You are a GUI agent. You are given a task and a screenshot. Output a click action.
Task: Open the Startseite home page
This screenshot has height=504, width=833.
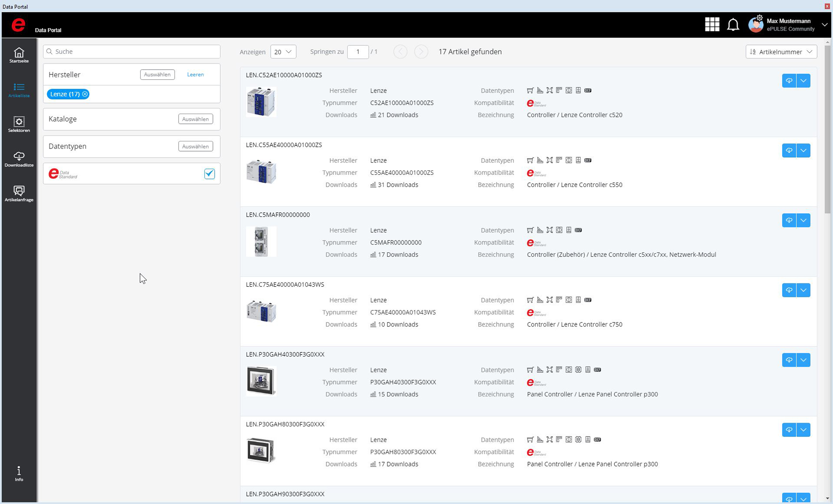(19, 55)
